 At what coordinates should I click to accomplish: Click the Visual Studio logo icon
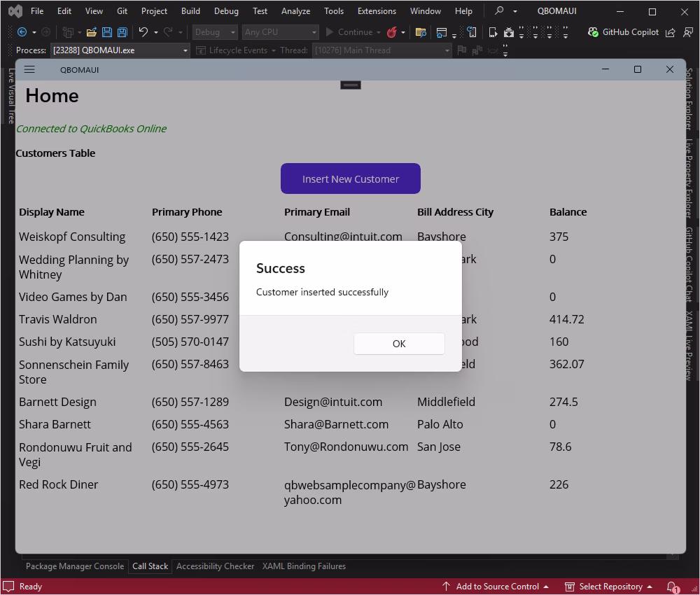pos(15,11)
